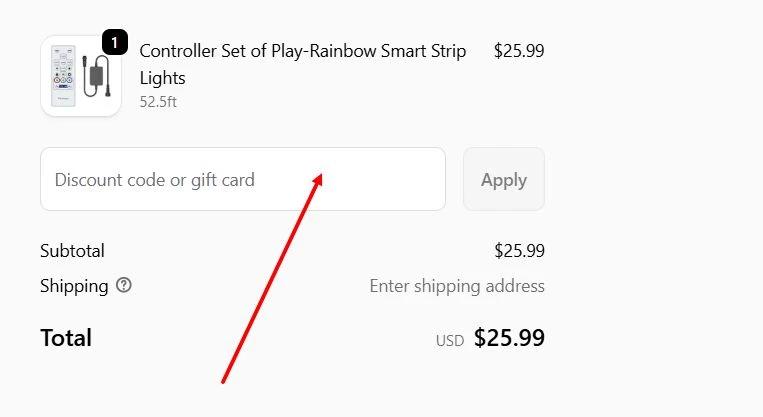Click the Enter shipping address text

(457, 286)
